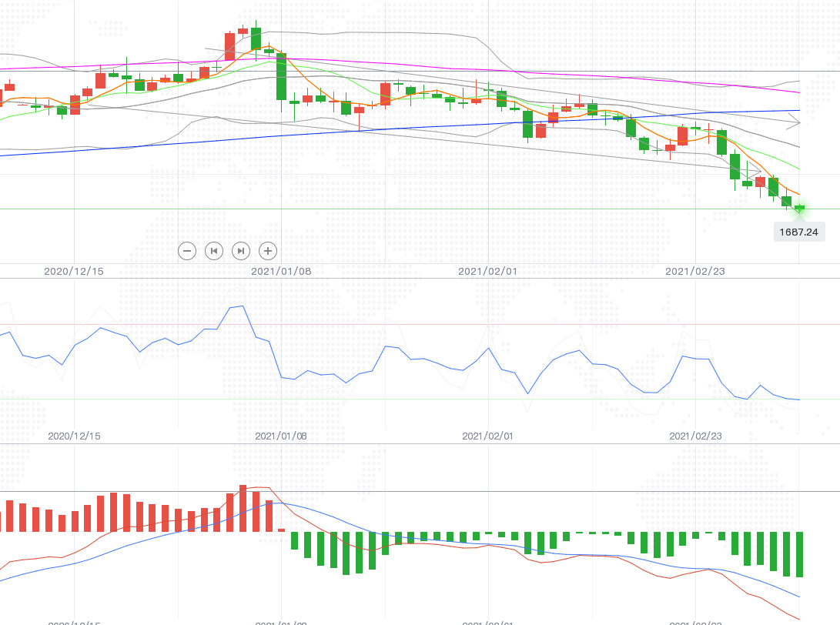Image resolution: width=840 pixels, height=625 pixels.
Task: Zoom out the chart with minus button
Action: pos(187,251)
